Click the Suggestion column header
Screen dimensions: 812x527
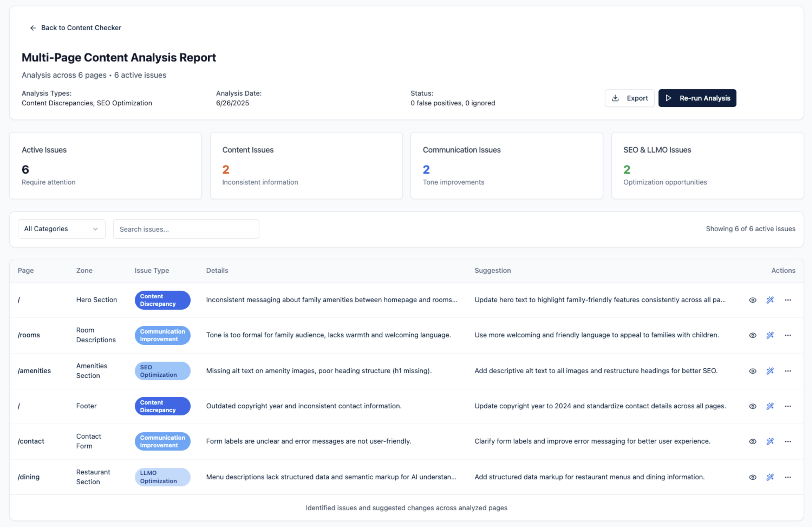pos(492,271)
